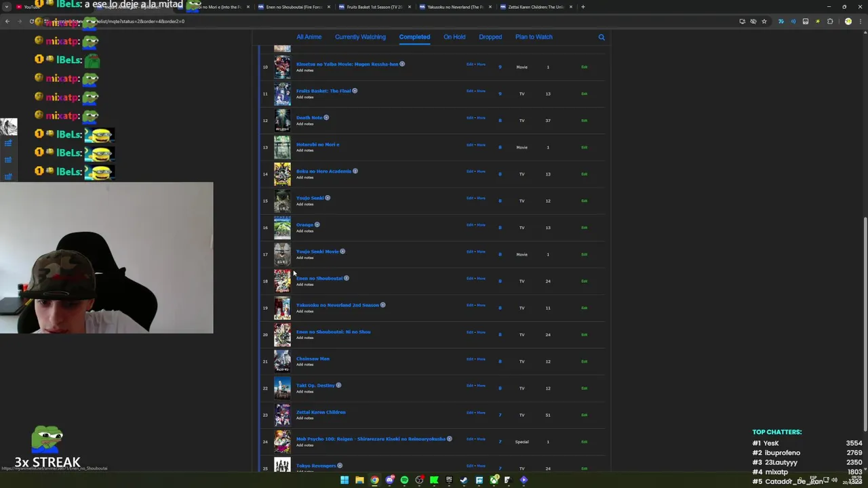Open Enen no Shouboutai browser tab
This screenshot has height=488, width=868.
294,7
